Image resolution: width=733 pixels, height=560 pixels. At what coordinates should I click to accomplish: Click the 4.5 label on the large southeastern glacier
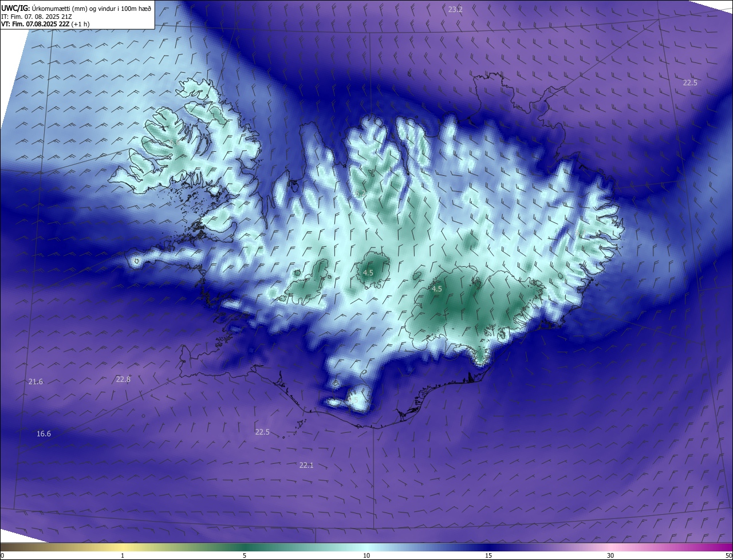point(437,289)
